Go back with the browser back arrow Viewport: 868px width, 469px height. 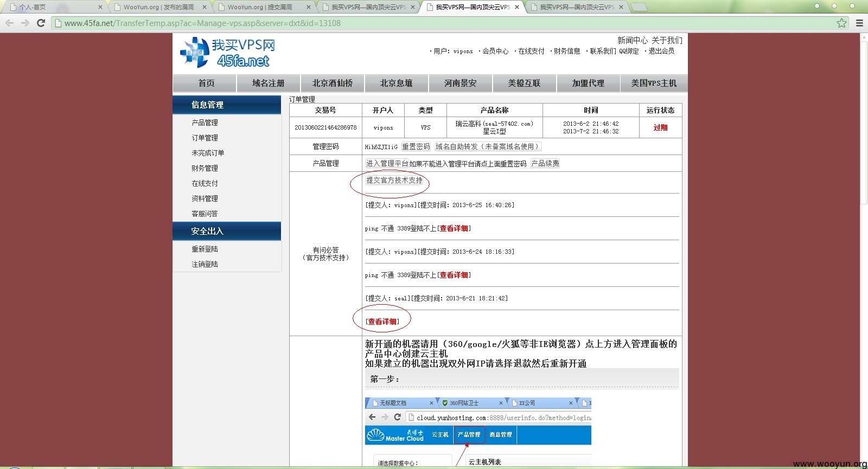pyautogui.click(x=9, y=23)
